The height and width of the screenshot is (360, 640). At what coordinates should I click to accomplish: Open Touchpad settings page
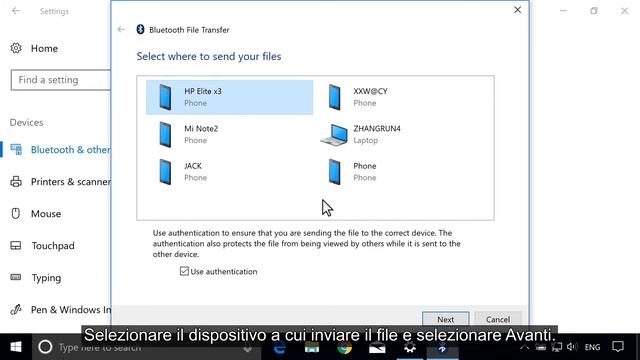[53, 246]
